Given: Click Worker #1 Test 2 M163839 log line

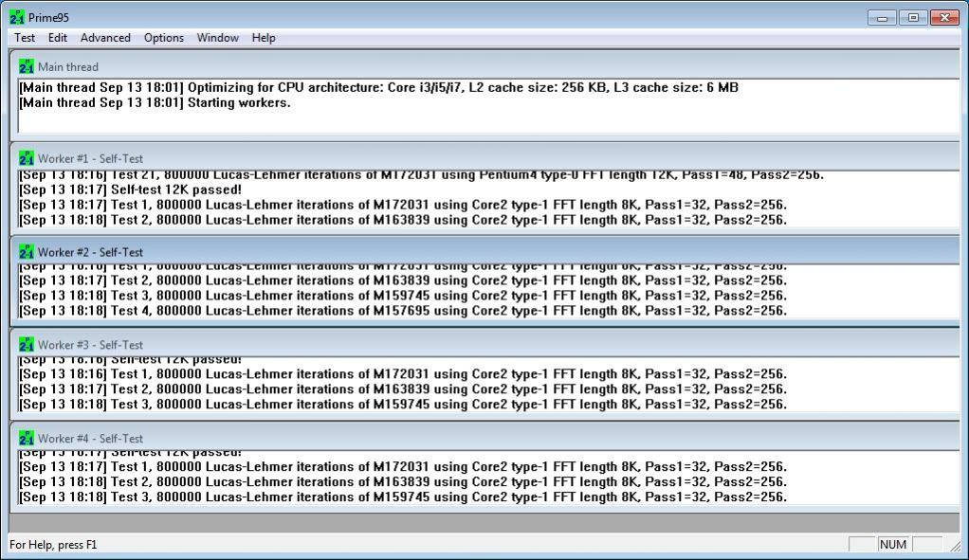Looking at the screenshot, I should [403, 220].
